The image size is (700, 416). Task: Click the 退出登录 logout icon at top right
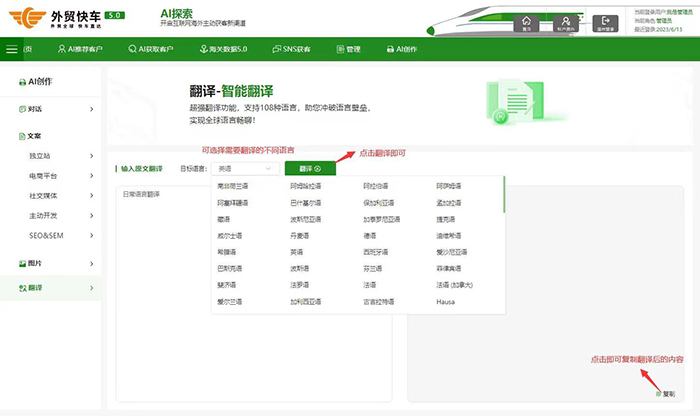(606, 22)
